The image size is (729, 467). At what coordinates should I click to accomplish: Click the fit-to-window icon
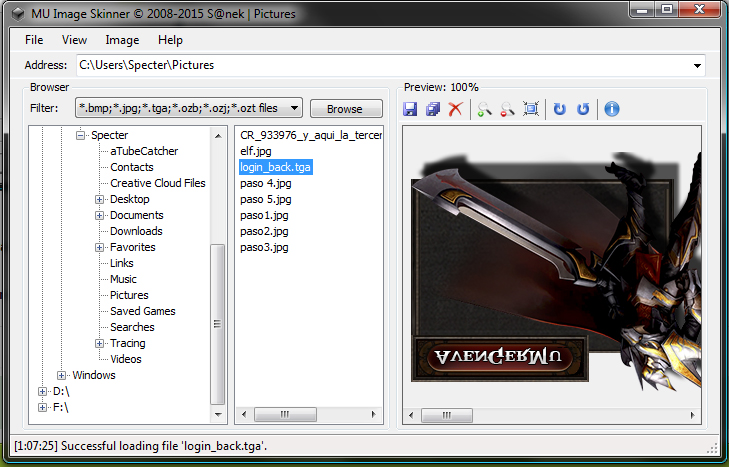click(x=531, y=109)
